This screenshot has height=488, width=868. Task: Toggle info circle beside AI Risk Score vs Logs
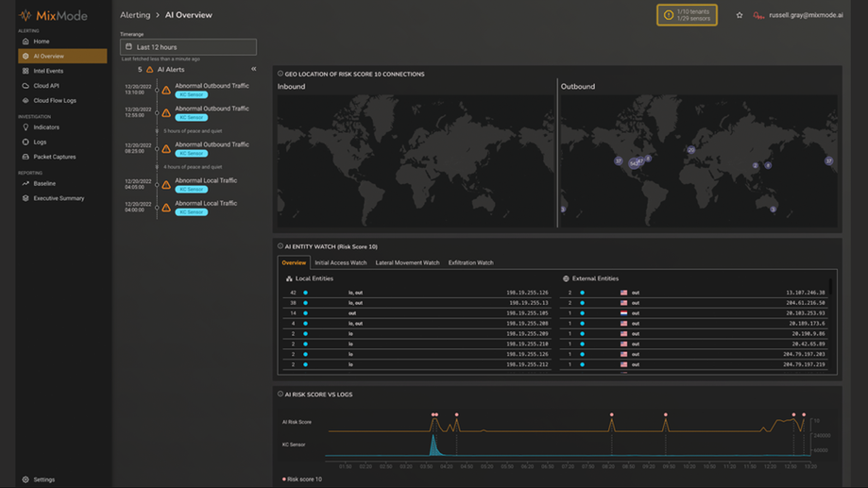click(280, 394)
